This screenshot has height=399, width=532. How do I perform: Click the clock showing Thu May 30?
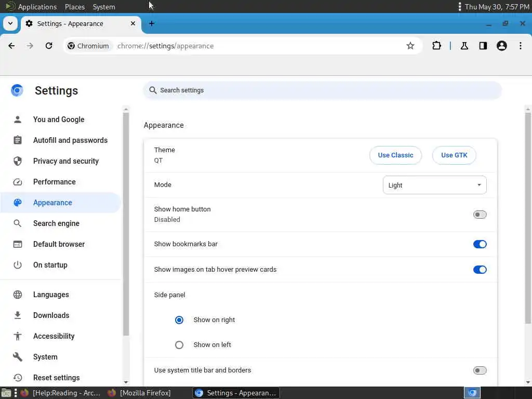coord(497,7)
